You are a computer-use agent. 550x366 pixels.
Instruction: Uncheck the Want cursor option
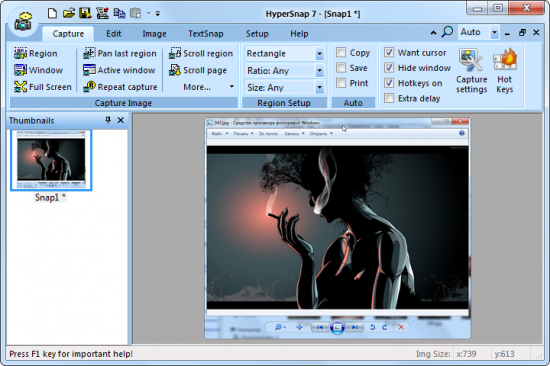pyautogui.click(x=389, y=53)
